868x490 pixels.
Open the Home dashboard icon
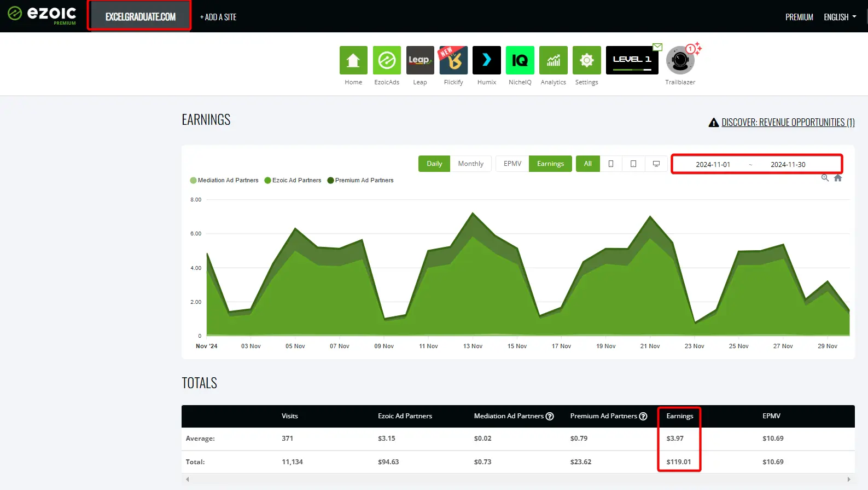[x=353, y=60]
